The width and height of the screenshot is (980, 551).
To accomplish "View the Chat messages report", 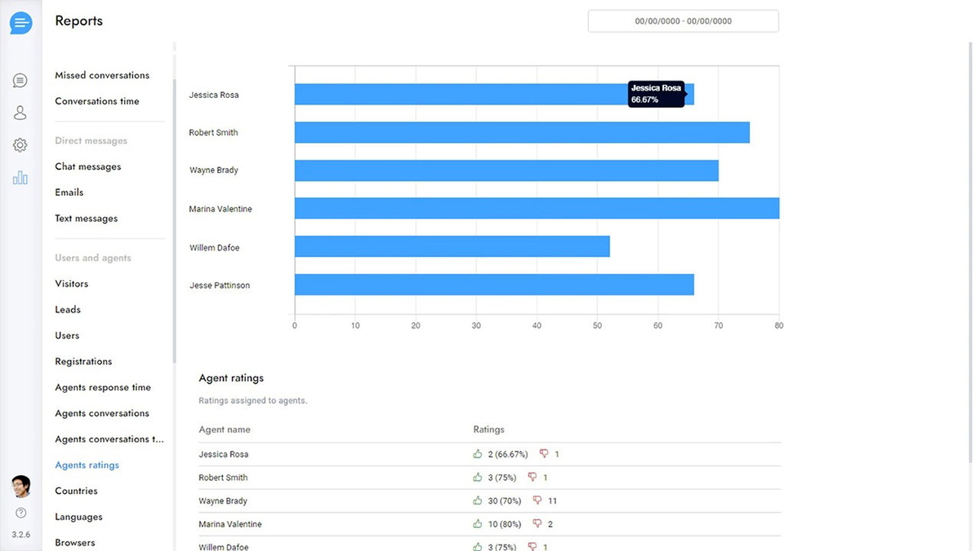I will pyautogui.click(x=87, y=166).
